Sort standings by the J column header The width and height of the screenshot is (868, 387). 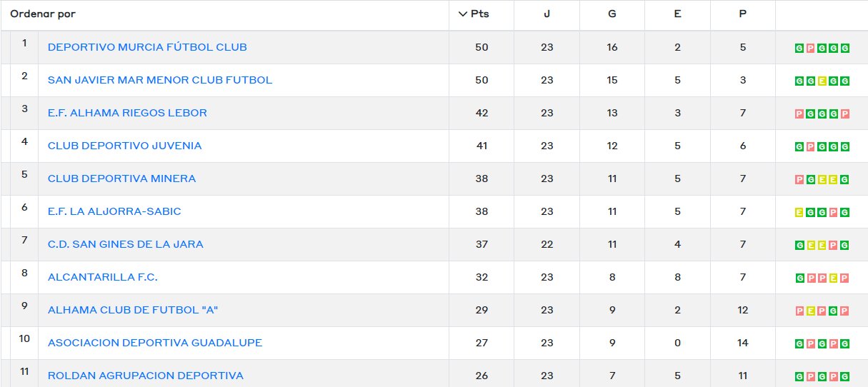click(547, 14)
